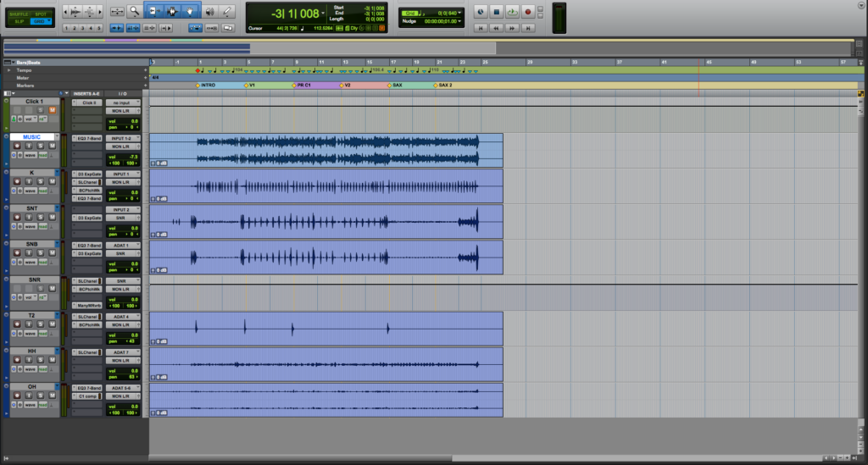868x465 pixels.
Task: Open ManyMRvrb insert on SNR track
Action: pos(88,305)
